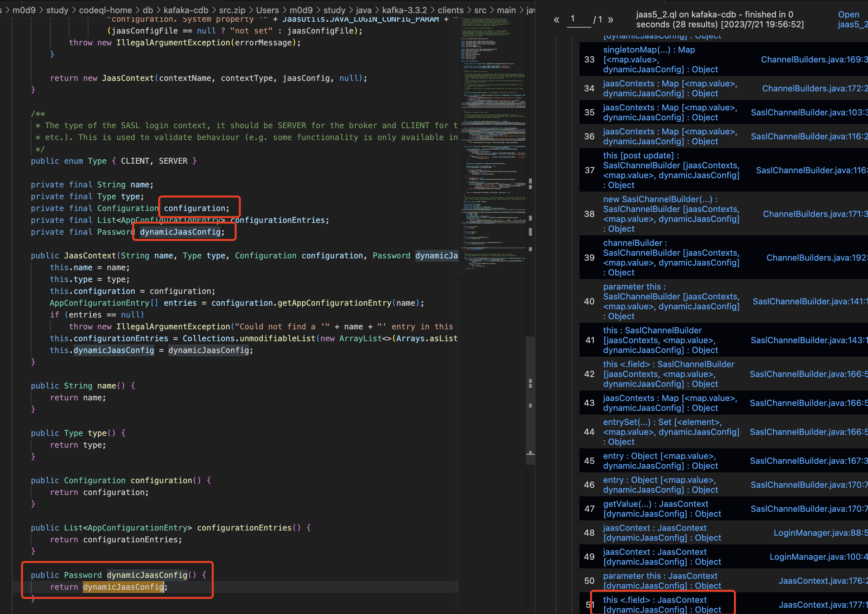The image size is (868, 614).
Task: Open ChannelBuilders.java:171 location link
Action: coord(815,214)
